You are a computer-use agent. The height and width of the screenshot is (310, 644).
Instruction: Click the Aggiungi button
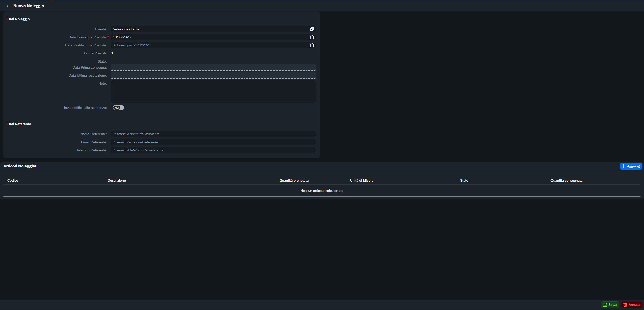(631, 166)
